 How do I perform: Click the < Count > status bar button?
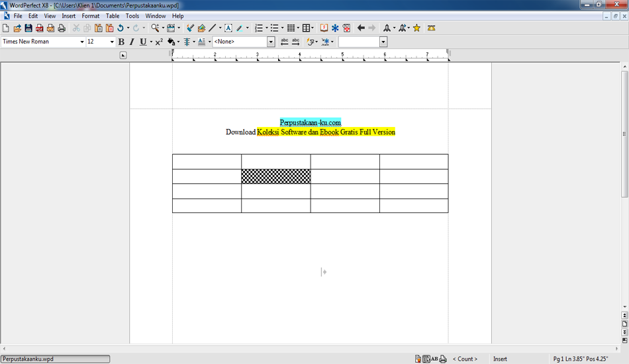click(465, 359)
